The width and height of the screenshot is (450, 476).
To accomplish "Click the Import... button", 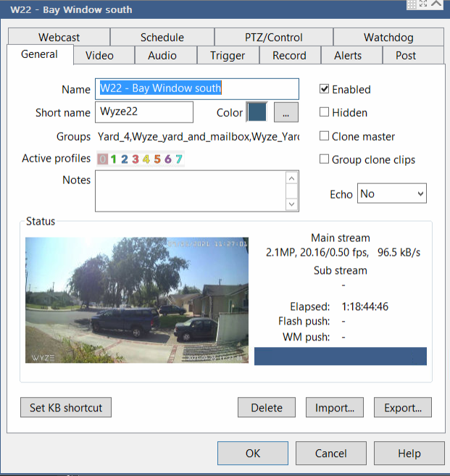I will (x=335, y=407).
